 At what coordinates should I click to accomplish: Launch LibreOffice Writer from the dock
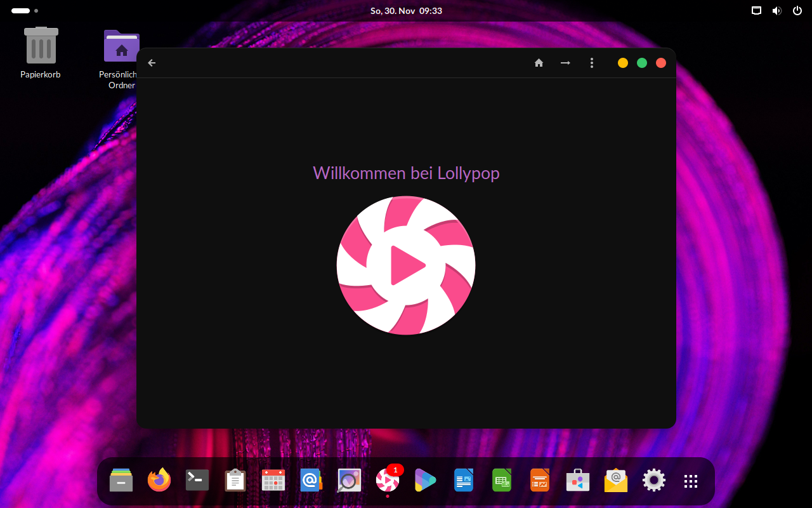(x=464, y=481)
